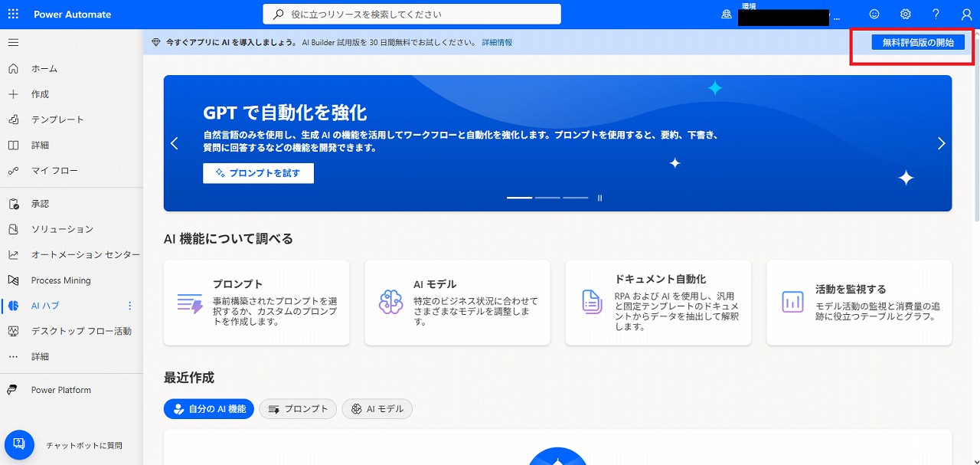
Task: Click the プロンプトを試す button
Action: pos(258,173)
